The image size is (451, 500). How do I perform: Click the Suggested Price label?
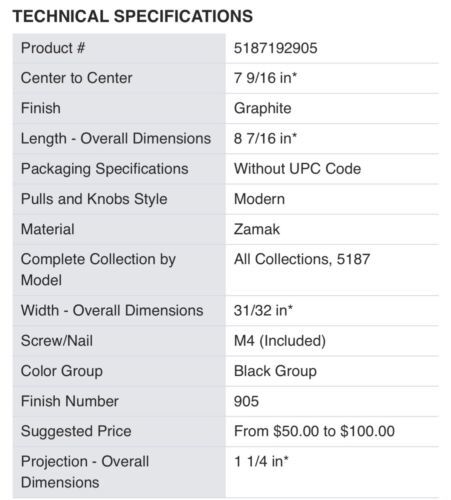[x=76, y=431]
